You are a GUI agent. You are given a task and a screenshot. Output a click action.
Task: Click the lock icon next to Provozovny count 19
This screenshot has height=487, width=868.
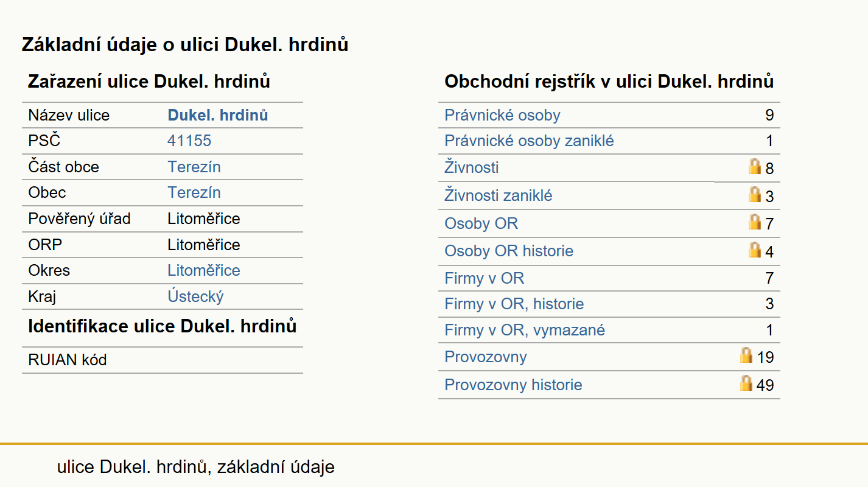click(746, 355)
